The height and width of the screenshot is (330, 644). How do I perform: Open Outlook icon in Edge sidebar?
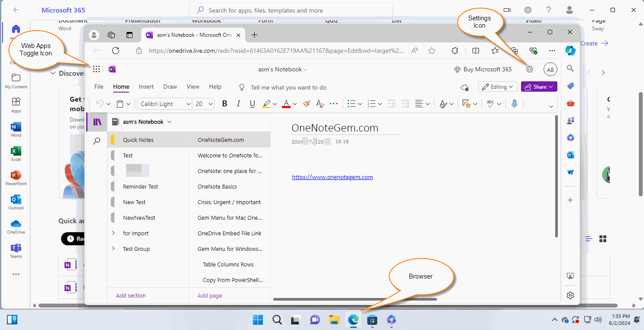click(x=570, y=155)
